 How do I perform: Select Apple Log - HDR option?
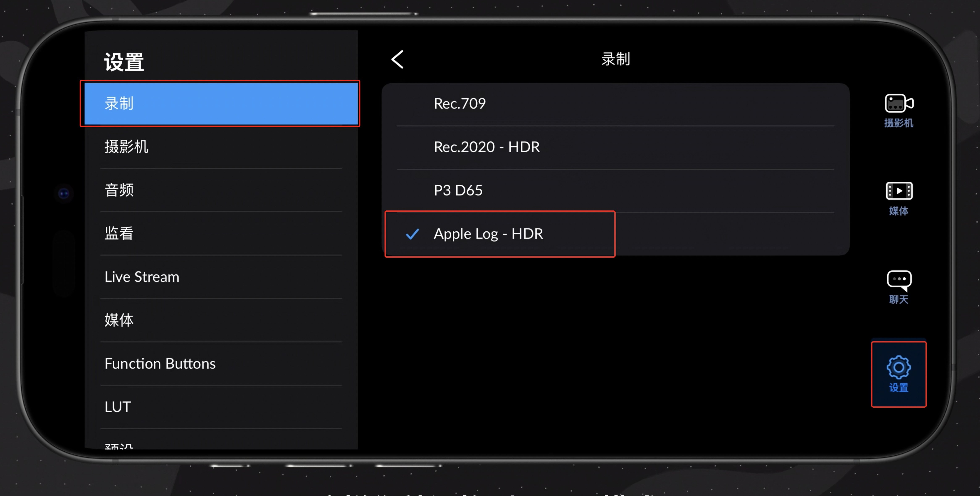click(489, 234)
